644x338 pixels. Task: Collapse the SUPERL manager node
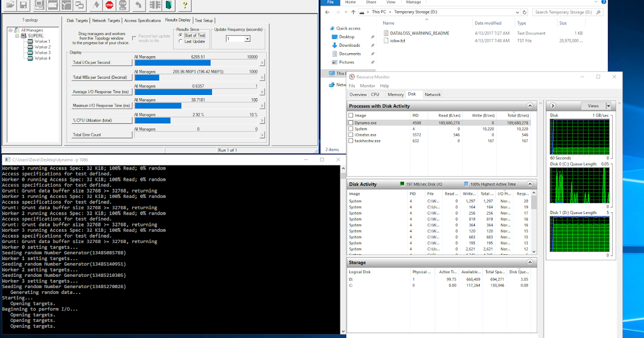point(16,35)
